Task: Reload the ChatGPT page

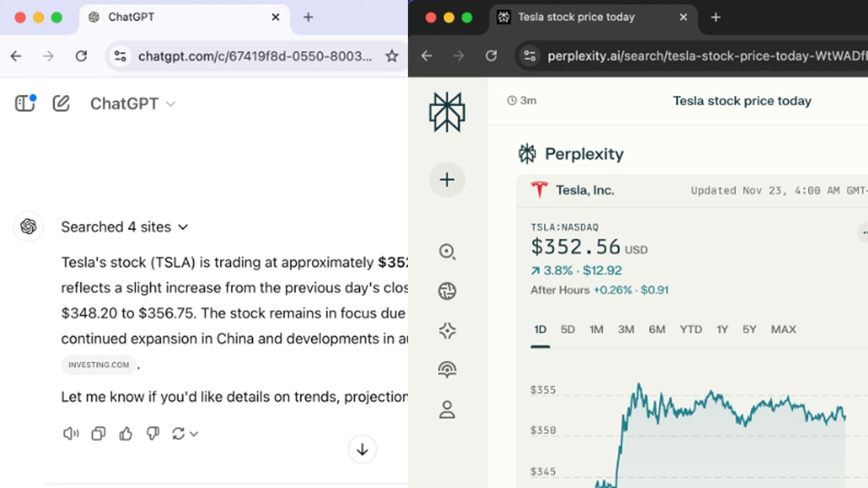Action: pyautogui.click(x=81, y=56)
